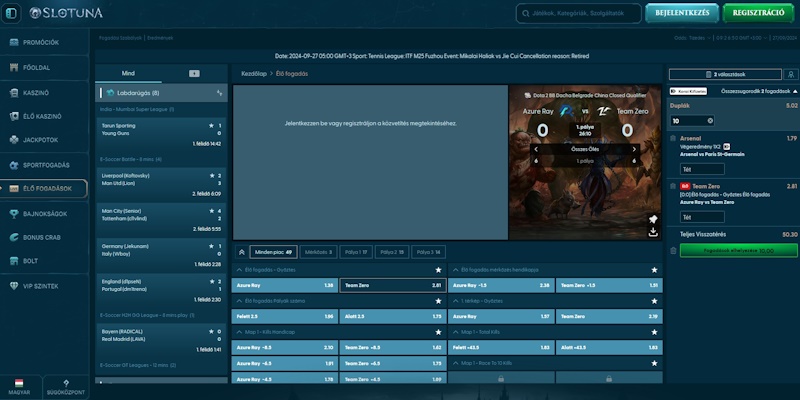Collapse all markets with double-chevron button
The width and height of the screenshot is (800, 400).
point(242,252)
